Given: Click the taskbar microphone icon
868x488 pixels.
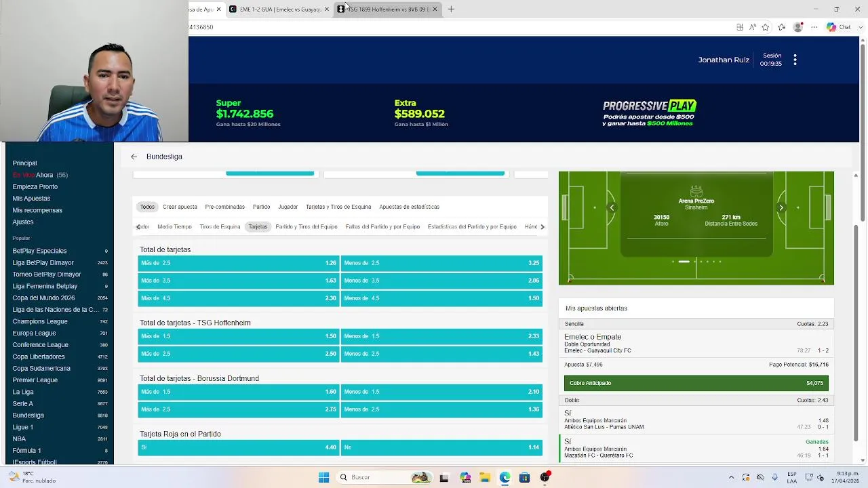Looking at the screenshot, I should pyautogui.click(x=774, y=477).
